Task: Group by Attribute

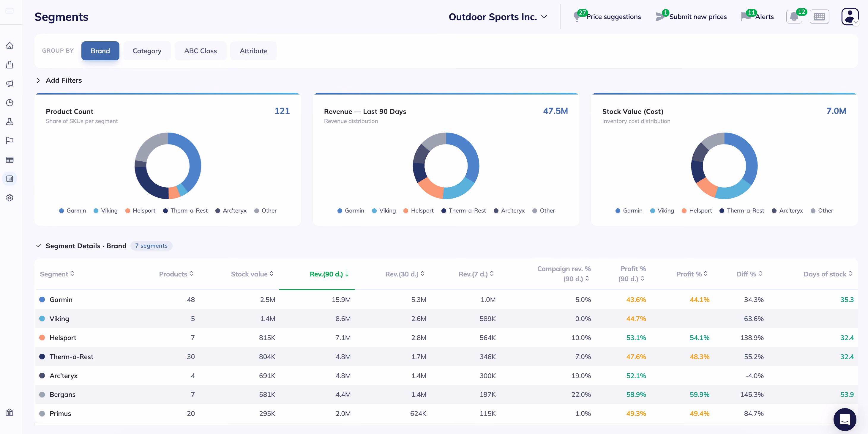Action: tap(253, 51)
